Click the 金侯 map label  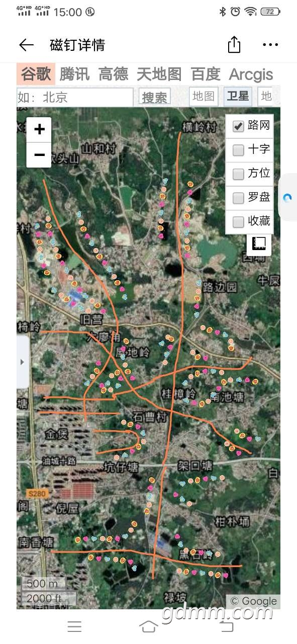56,434
